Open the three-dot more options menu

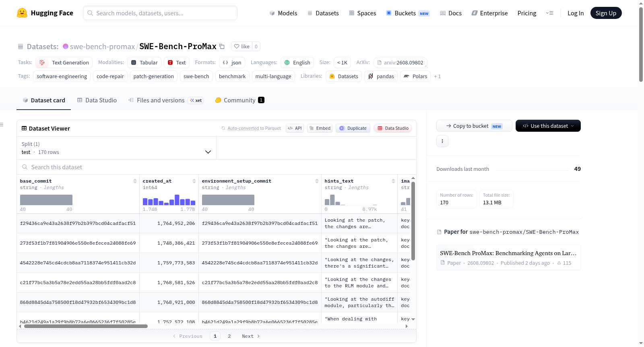(442, 141)
